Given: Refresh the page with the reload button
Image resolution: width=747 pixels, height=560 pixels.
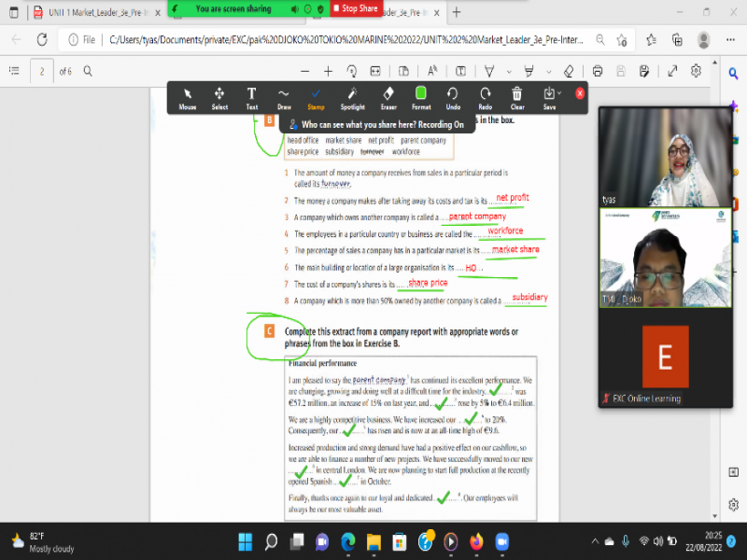Looking at the screenshot, I should 42,40.
